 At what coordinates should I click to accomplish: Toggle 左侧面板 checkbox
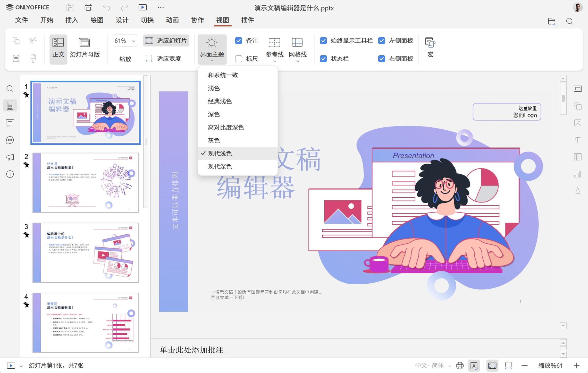tap(382, 41)
